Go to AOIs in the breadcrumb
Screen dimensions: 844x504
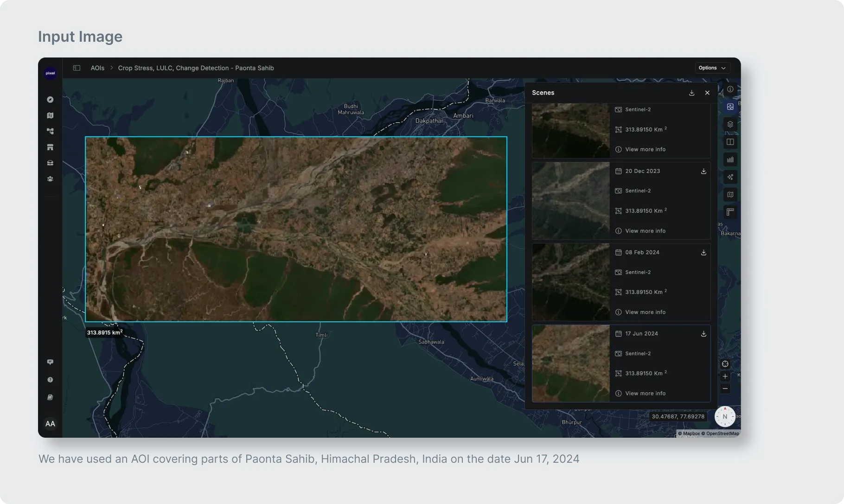tap(97, 68)
